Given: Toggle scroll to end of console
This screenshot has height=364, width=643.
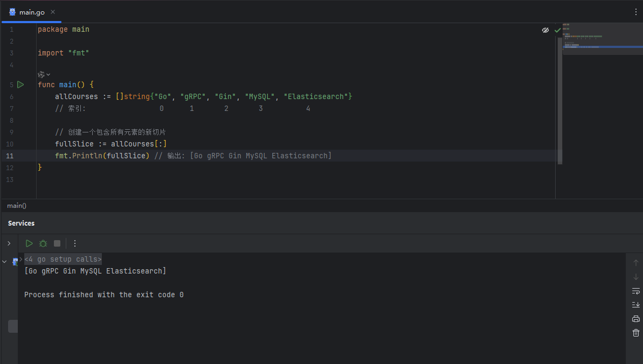Looking at the screenshot, I should (636, 305).
